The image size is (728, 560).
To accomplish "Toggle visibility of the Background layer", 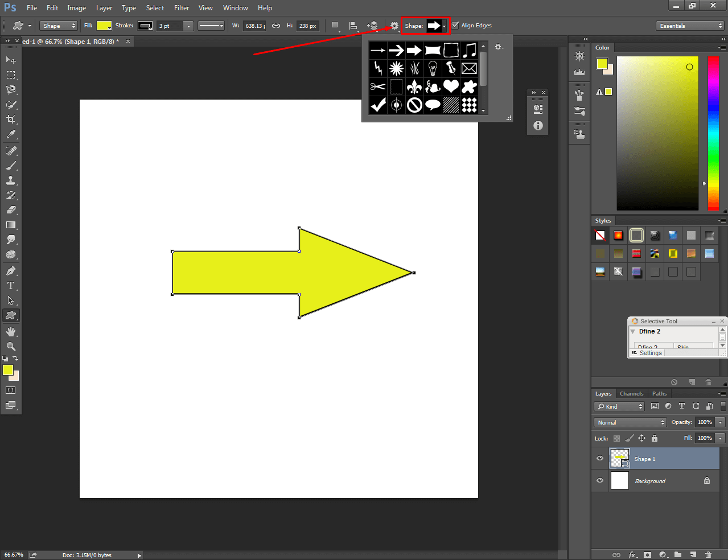I will 599,480.
